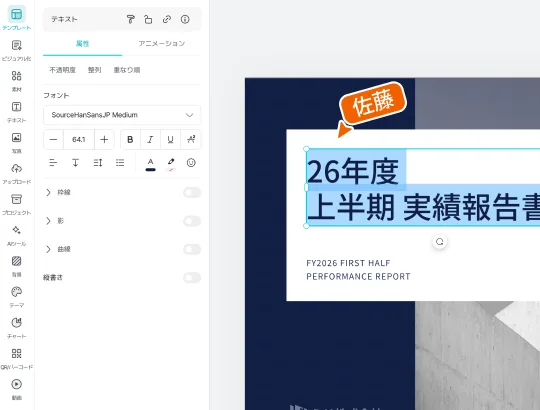Open the テンプレート (Templates) sidebar panel

[17, 19]
